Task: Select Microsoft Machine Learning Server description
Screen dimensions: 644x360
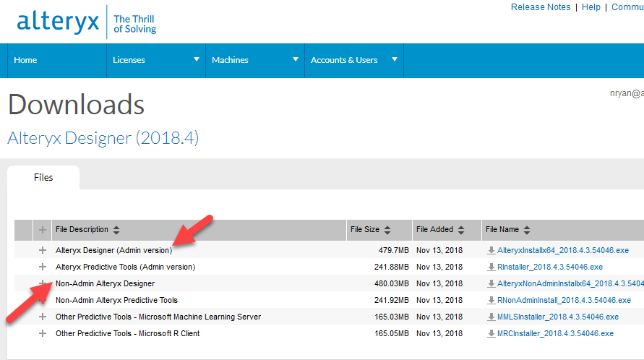Action: tap(158, 317)
